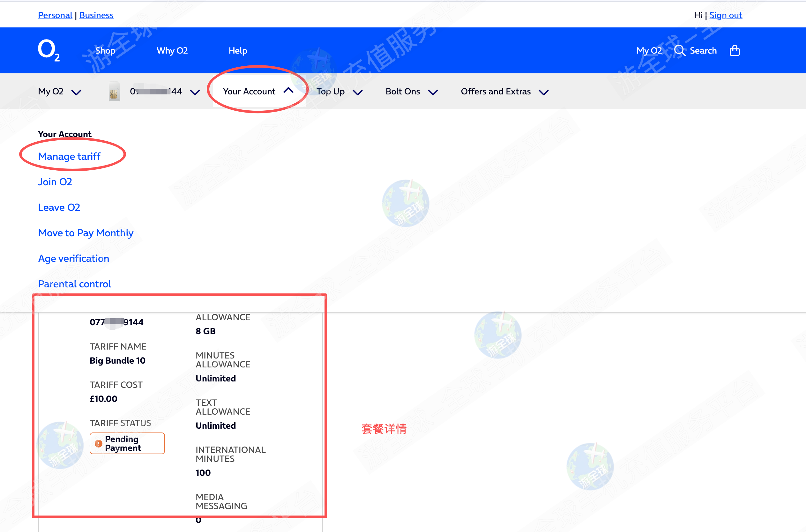Collapse the Your Account menu chevron
Image resolution: width=806 pixels, height=532 pixels.
pos(288,90)
